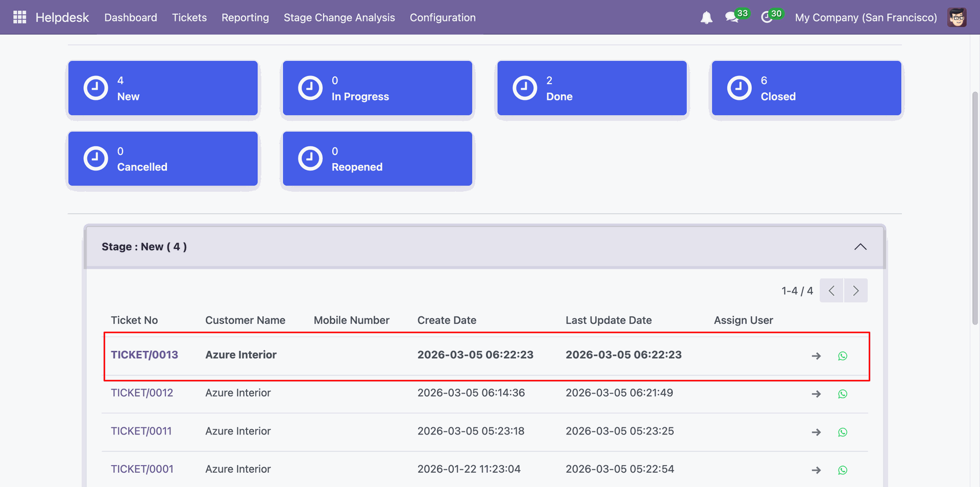
Task: Click arrow icon for TICKET/0001 row
Action: click(816, 470)
